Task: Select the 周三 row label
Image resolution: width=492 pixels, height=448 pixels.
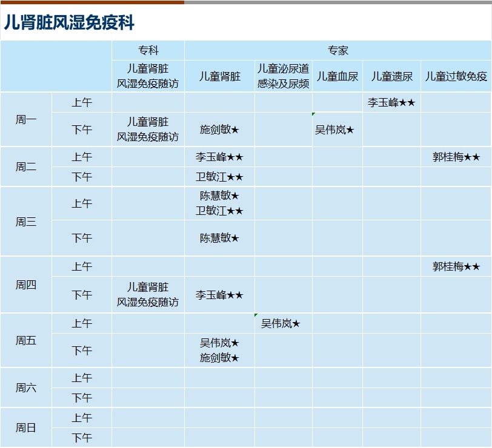Action: (x=26, y=222)
